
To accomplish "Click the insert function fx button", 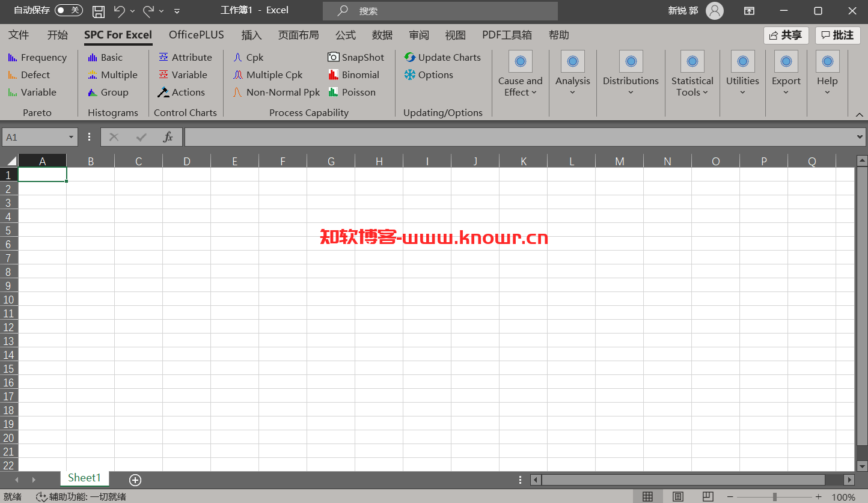I will (168, 137).
